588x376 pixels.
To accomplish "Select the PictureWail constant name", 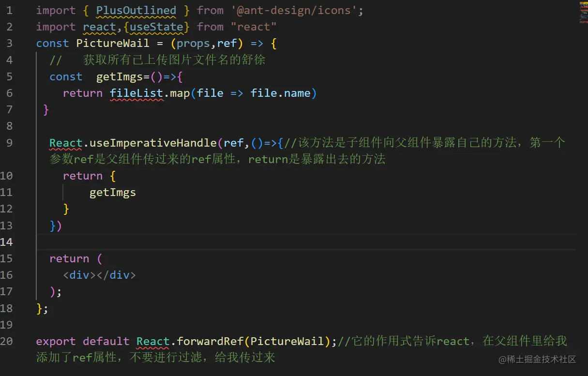I will (112, 43).
